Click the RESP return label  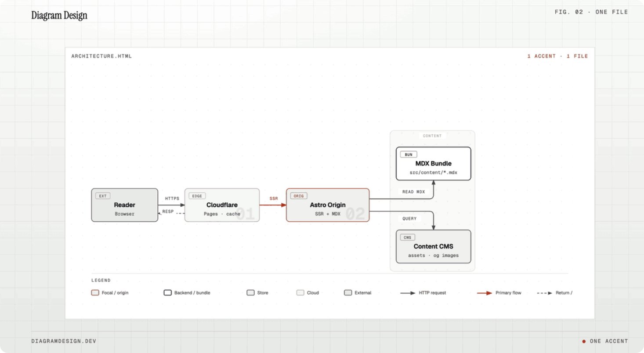click(168, 211)
